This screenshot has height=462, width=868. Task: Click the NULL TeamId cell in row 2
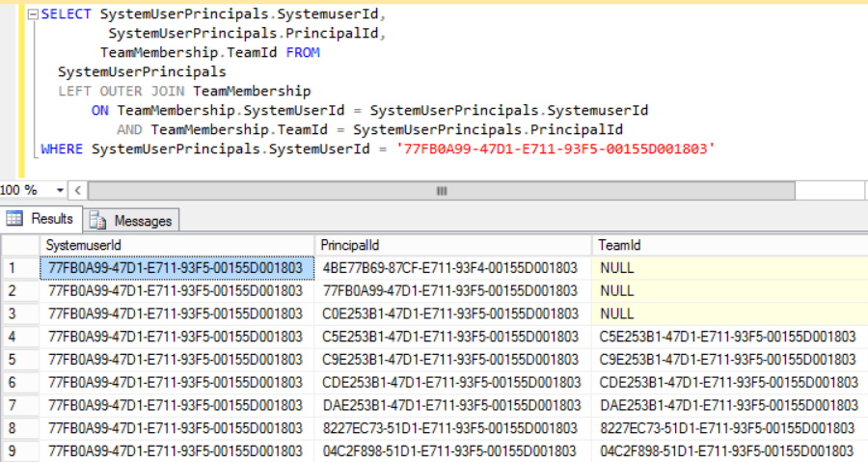click(x=730, y=291)
